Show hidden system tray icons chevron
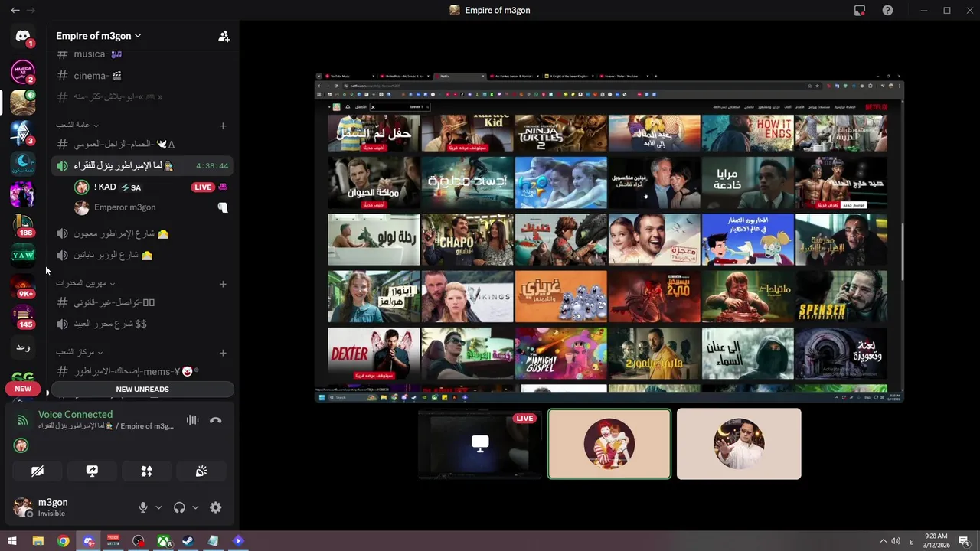Image resolution: width=980 pixels, height=551 pixels. [883, 541]
